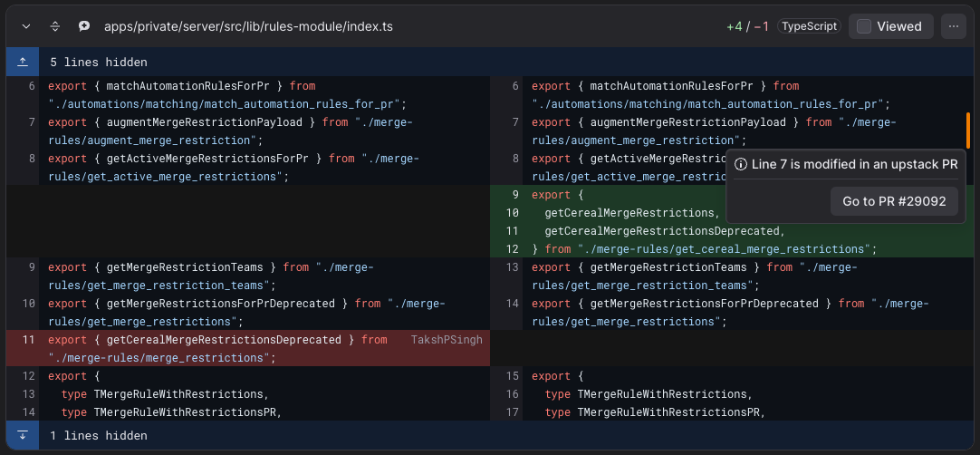This screenshot has width=980, height=455.
Task: Tick the Viewed checkbox
Action: pyautogui.click(x=864, y=26)
